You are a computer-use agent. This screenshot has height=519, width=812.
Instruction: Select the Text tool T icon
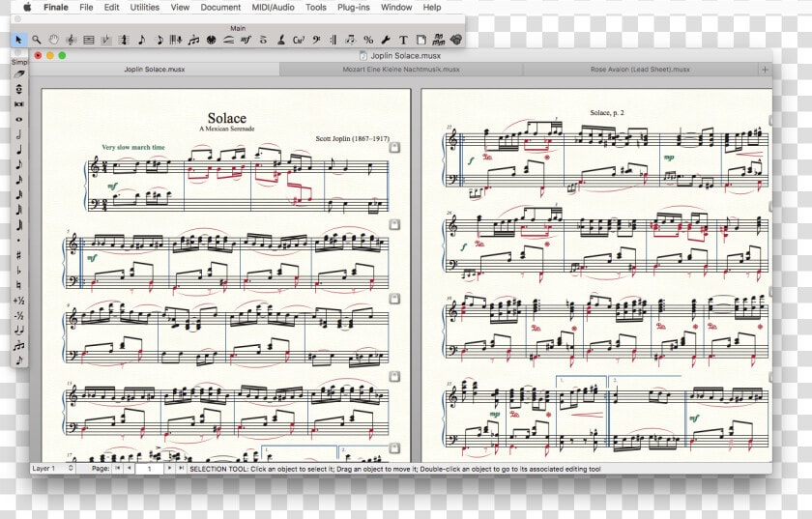[x=403, y=40]
